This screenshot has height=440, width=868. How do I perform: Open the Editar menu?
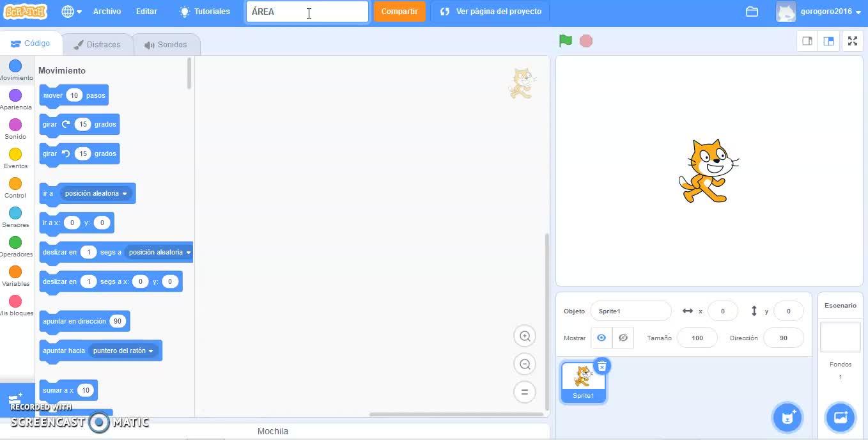(x=146, y=12)
